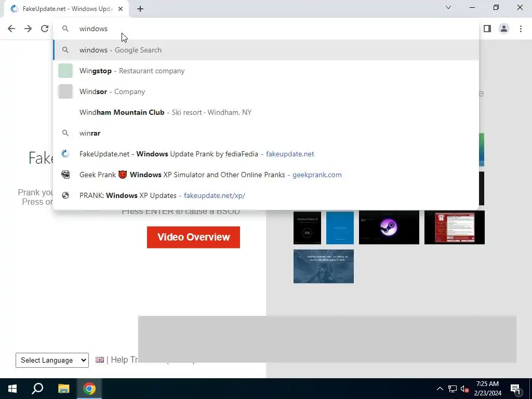The width and height of the screenshot is (532, 399).
Task: Open the solid blue update screen thumbnail
Action: pyautogui.click(x=340, y=228)
